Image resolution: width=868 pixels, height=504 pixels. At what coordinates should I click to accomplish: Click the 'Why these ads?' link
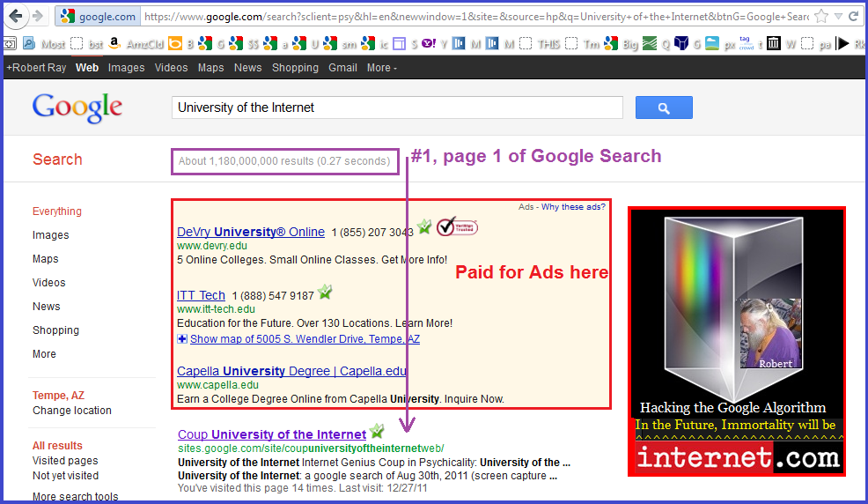[x=573, y=206]
